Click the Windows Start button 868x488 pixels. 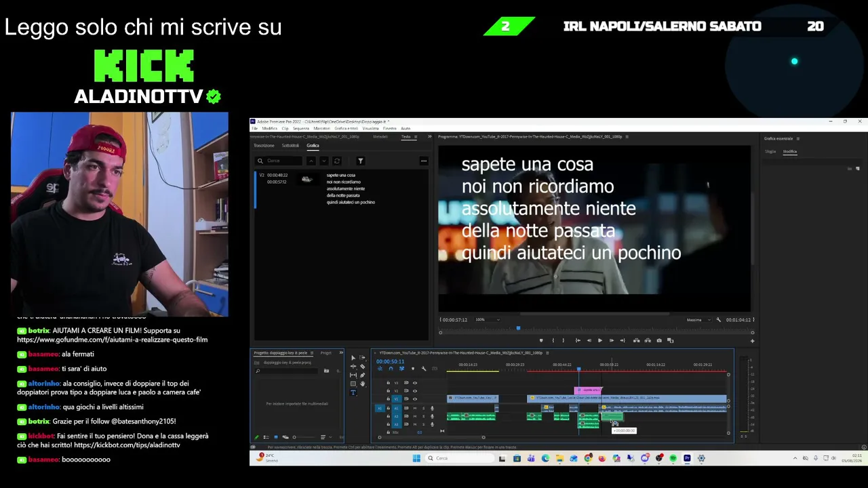[416, 458]
